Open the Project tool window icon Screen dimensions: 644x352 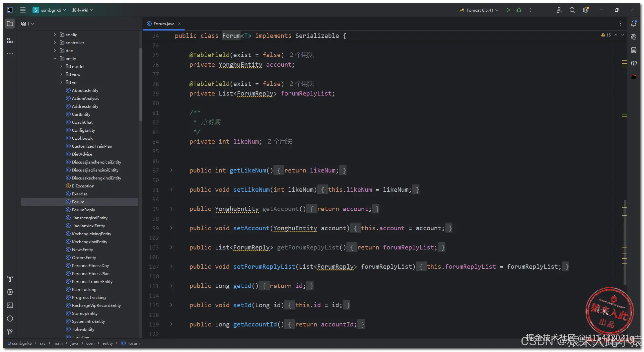10,24
